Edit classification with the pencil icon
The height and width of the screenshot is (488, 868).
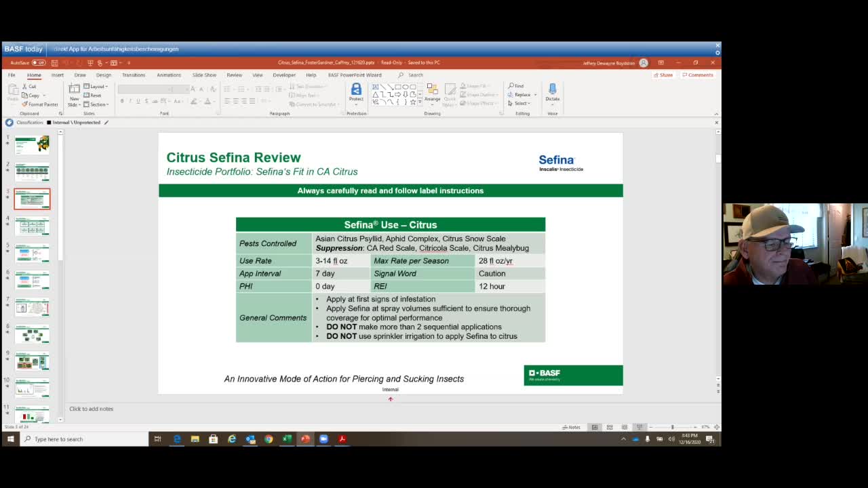[106, 123]
